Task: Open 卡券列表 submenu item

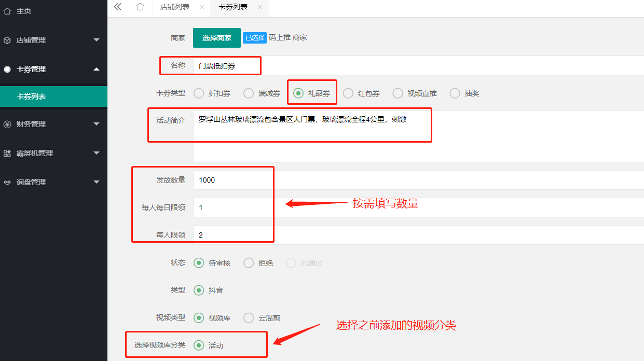Action: tap(53, 96)
